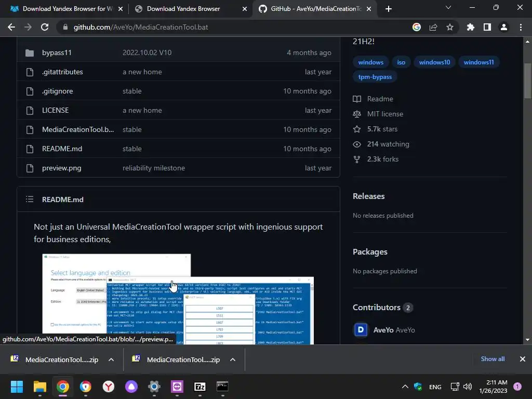Open the bypass11 folder
This screenshot has width=532, height=399.
tap(57, 52)
